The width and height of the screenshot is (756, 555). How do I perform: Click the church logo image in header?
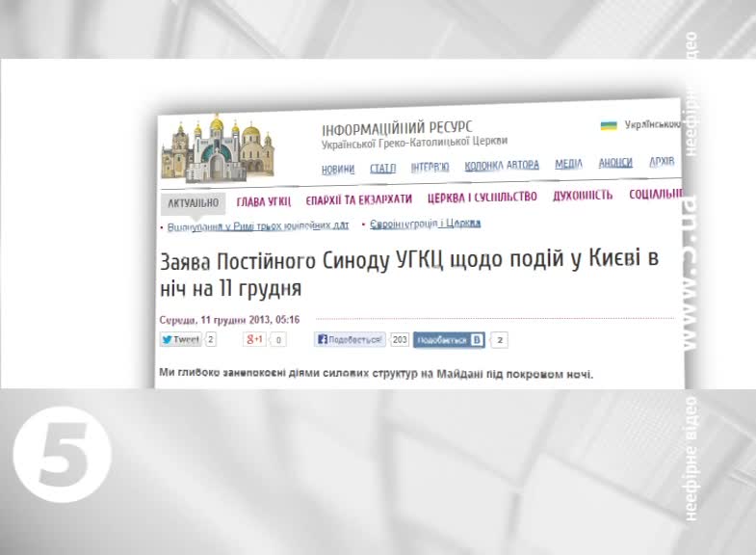(x=217, y=149)
